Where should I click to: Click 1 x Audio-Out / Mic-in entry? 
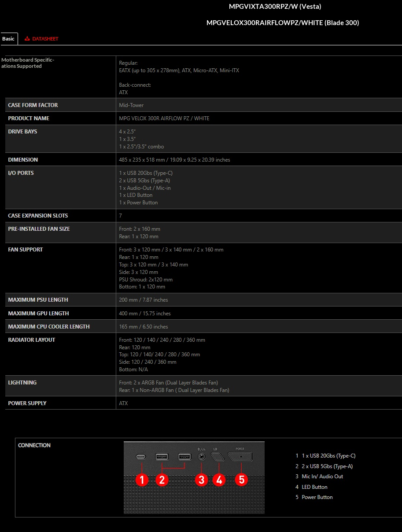145,188
